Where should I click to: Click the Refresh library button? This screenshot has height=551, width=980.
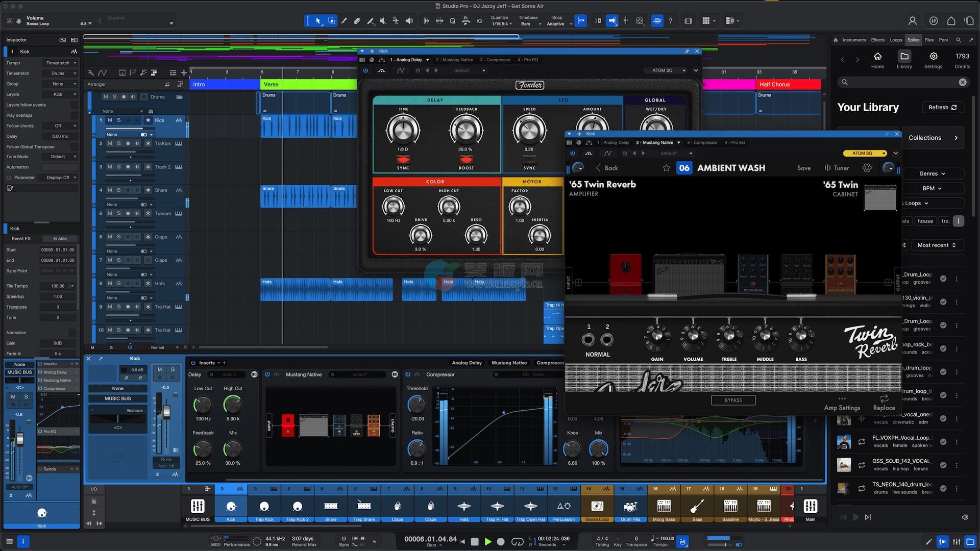click(x=942, y=107)
